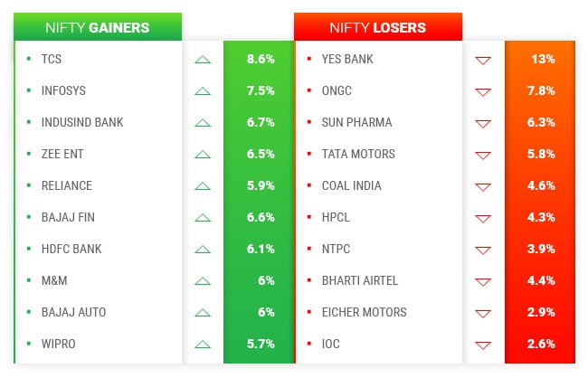The height and width of the screenshot is (378, 588).
Task: Open the TATA MOTORS stock entry
Action: tap(358, 155)
